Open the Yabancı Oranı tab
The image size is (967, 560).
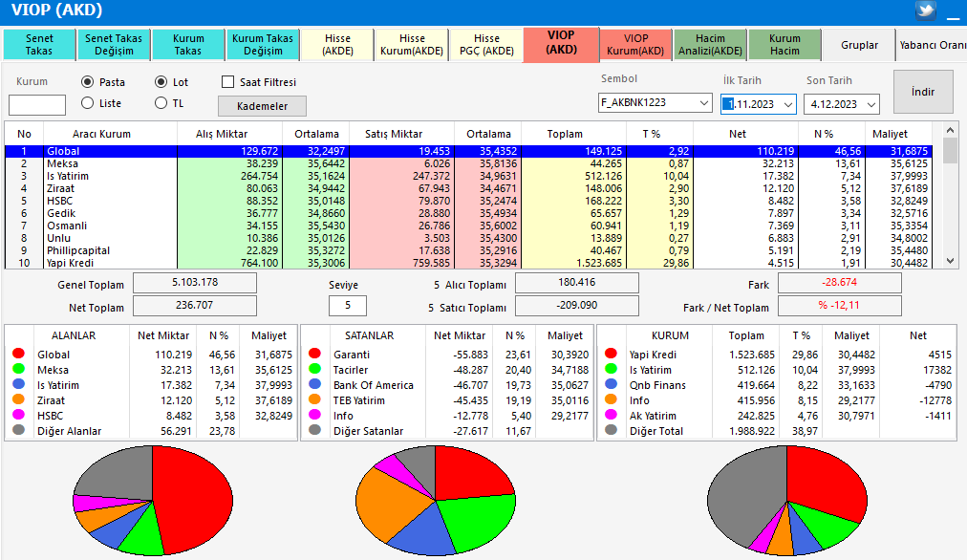(933, 44)
